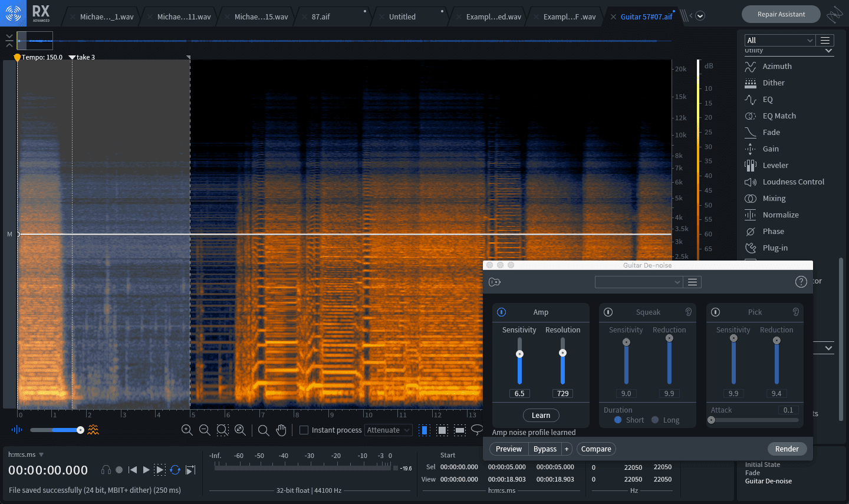The width and height of the screenshot is (849, 504).
Task: Open the Dither module
Action: pos(774,83)
